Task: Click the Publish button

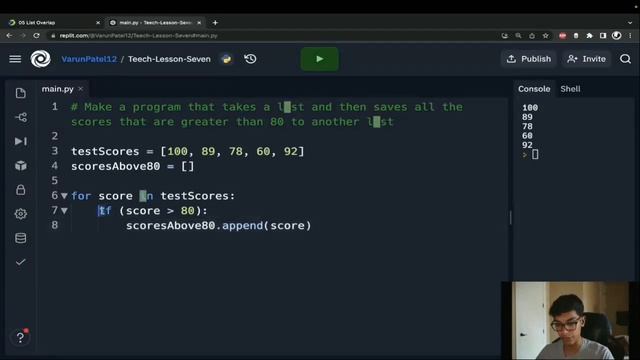Action: coord(529,59)
